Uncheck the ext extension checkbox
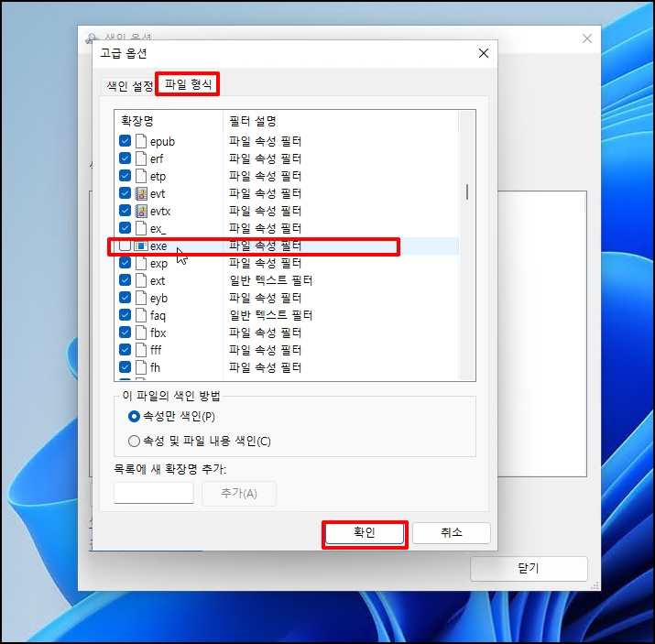The height and width of the screenshot is (644, 655). (125, 280)
